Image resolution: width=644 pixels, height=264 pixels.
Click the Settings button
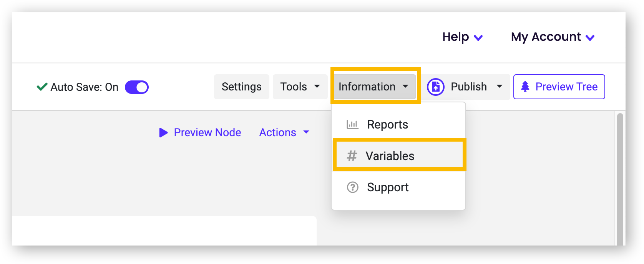click(x=241, y=87)
